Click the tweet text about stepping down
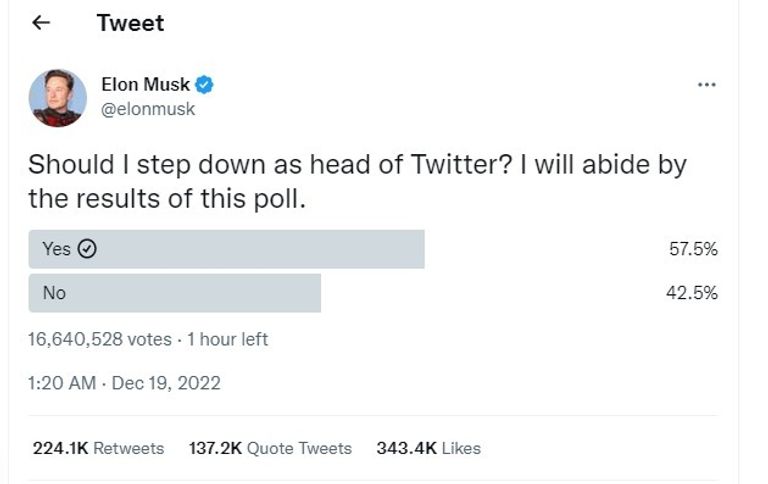768x484 pixels. 357,181
